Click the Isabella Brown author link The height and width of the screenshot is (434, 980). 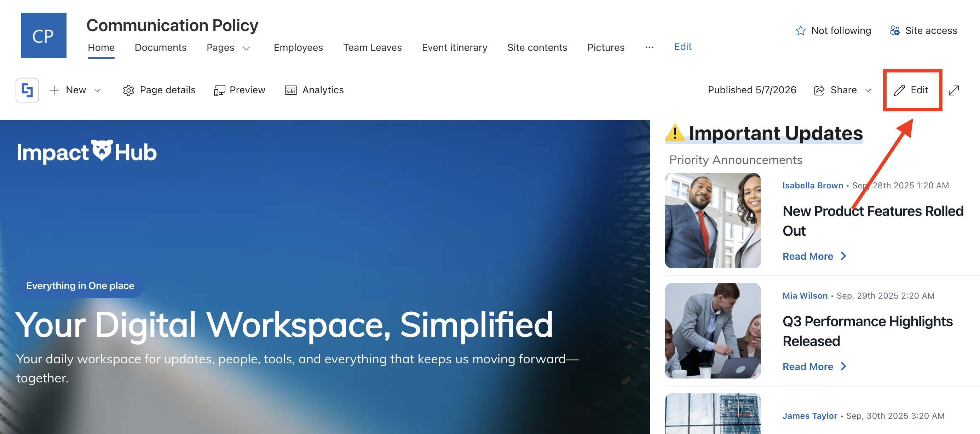coord(813,186)
